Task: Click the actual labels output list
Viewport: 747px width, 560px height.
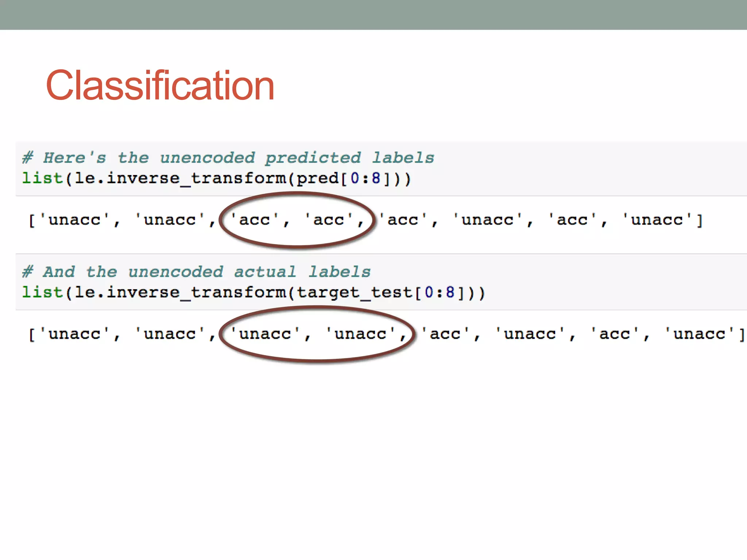Action: tap(387, 334)
